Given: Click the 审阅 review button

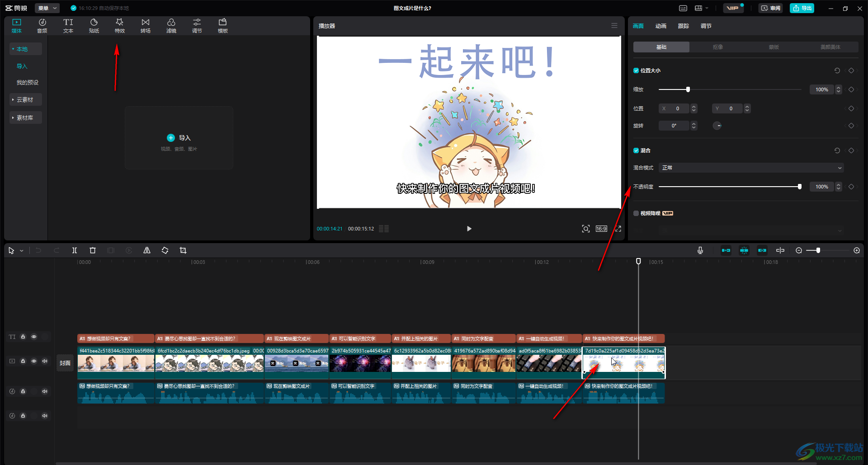Looking at the screenshot, I should (770, 8).
